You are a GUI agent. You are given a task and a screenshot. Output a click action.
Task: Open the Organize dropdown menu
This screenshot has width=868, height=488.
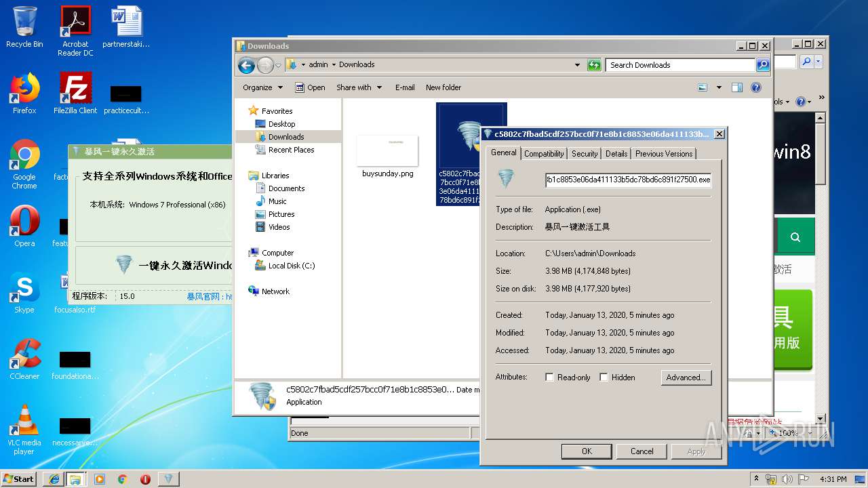point(262,87)
